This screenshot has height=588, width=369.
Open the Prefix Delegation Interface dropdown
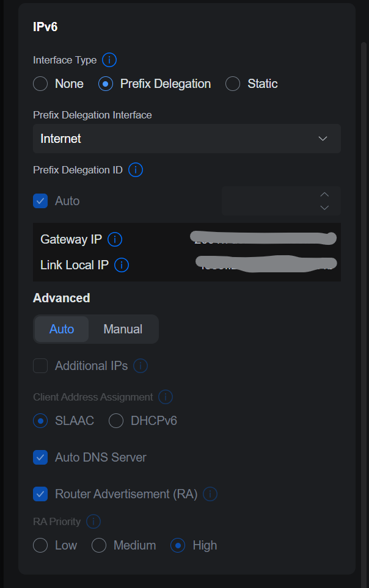186,139
